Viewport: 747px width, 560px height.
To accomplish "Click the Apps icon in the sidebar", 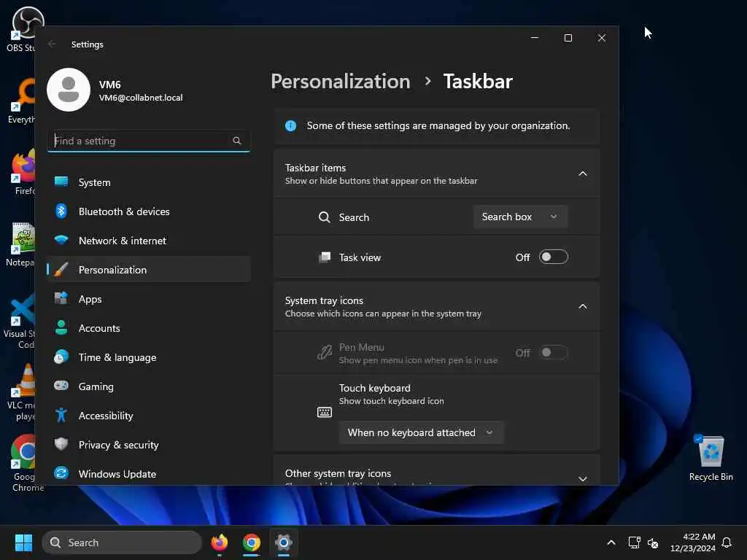I will coord(61,298).
